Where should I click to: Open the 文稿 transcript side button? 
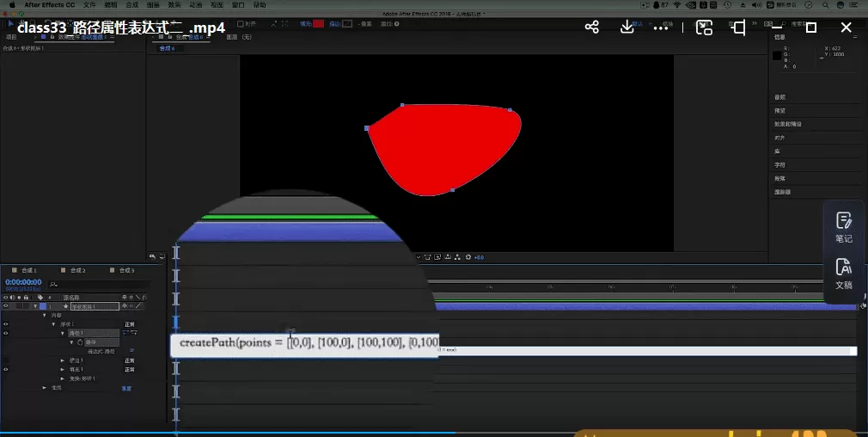coord(843,272)
